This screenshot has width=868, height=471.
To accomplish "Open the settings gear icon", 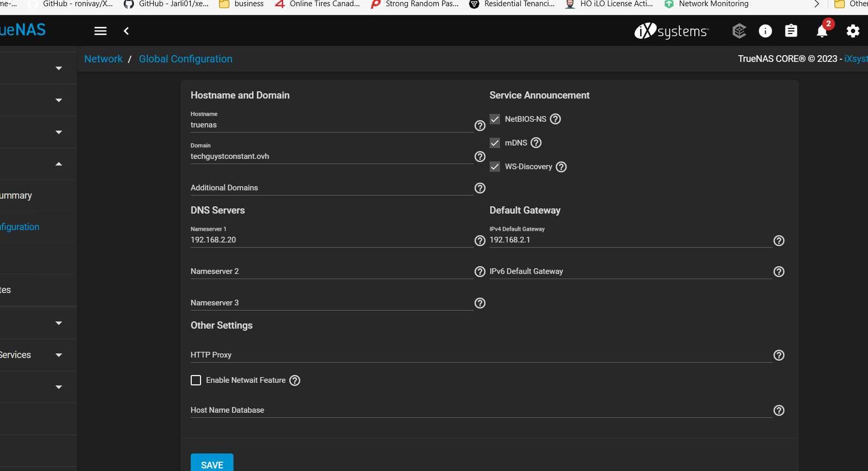I will [x=853, y=31].
